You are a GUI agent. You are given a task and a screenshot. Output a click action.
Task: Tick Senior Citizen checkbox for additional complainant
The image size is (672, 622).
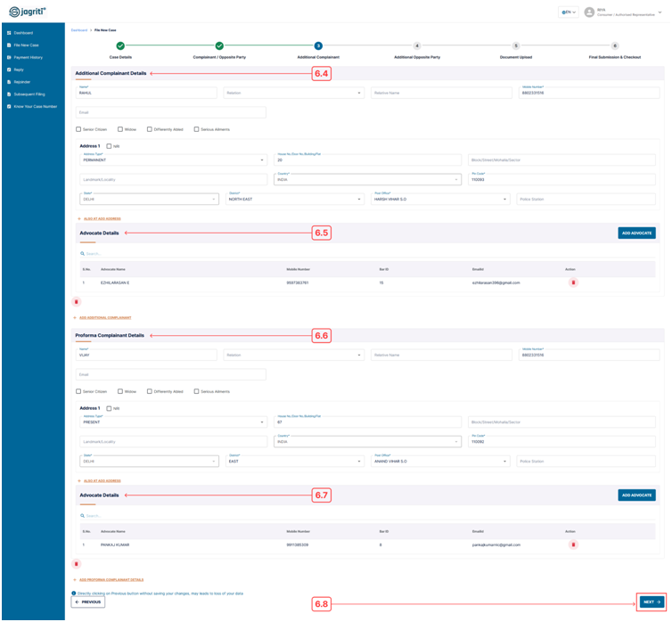[x=78, y=129]
